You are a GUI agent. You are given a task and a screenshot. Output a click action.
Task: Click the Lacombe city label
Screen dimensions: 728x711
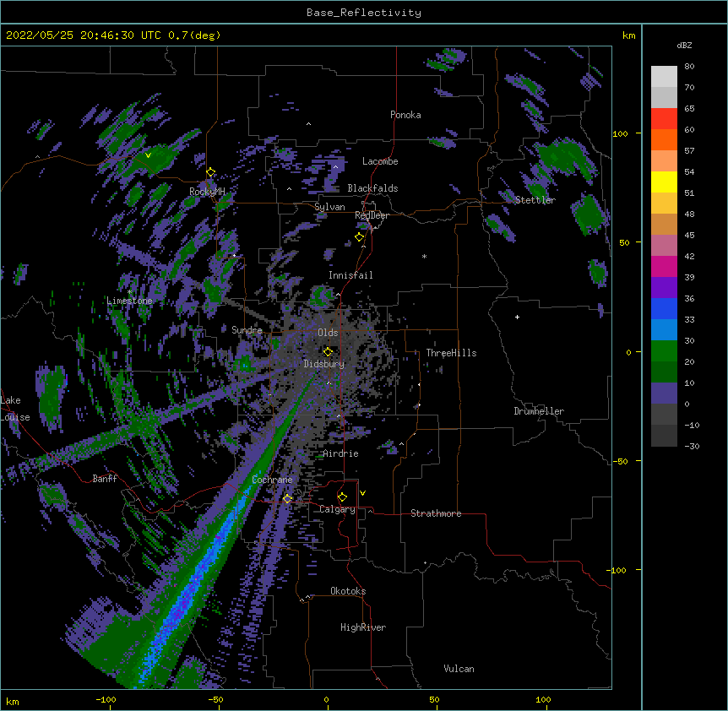pyautogui.click(x=380, y=161)
